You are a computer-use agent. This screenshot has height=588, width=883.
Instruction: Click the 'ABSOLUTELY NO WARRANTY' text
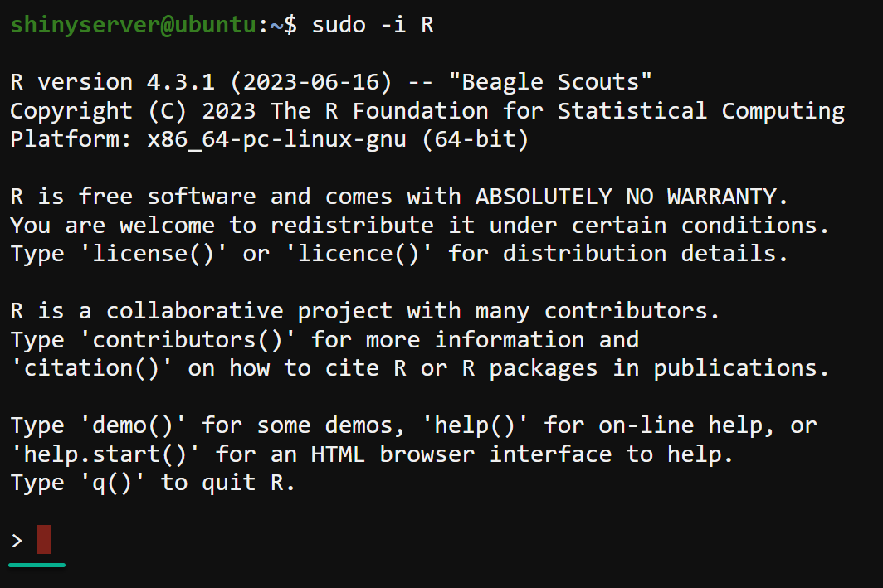tap(626, 197)
